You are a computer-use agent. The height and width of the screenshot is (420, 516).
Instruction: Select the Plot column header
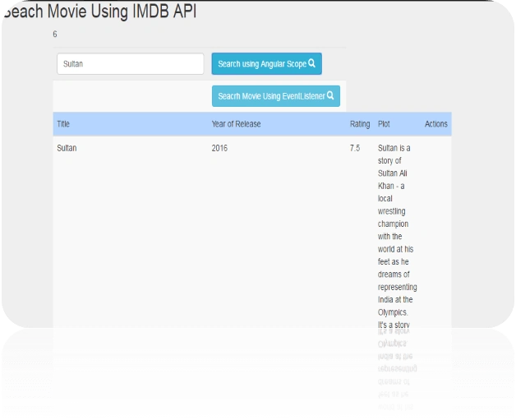click(384, 124)
